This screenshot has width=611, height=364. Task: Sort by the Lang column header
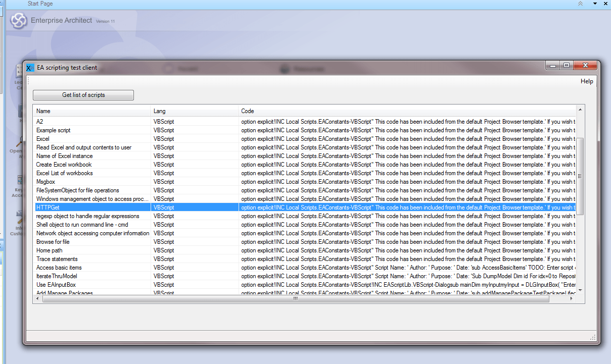tap(195, 111)
